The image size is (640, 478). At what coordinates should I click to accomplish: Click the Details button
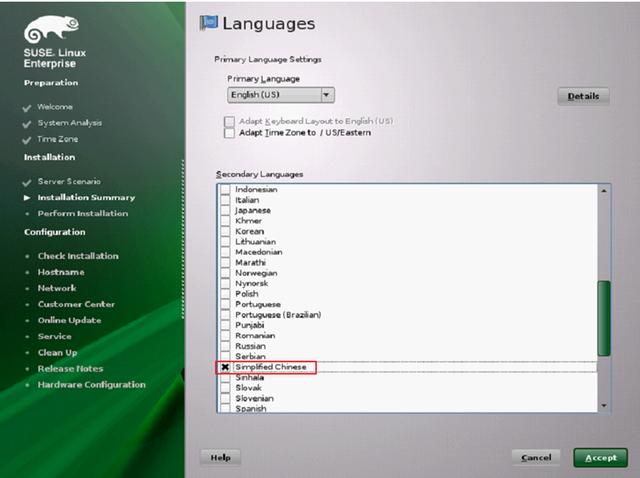click(x=583, y=96)
